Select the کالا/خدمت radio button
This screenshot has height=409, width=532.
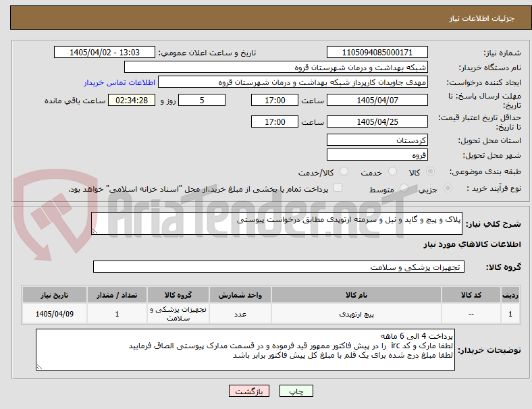pos(344,171)
